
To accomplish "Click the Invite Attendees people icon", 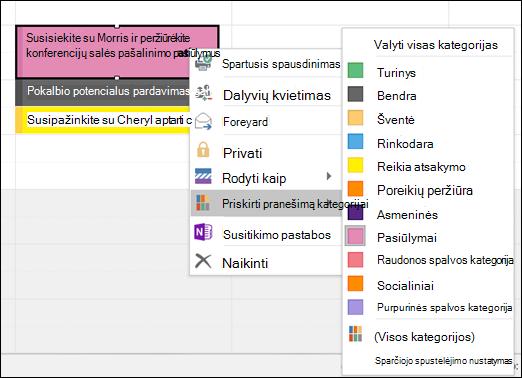I will [x=203, y=94].
